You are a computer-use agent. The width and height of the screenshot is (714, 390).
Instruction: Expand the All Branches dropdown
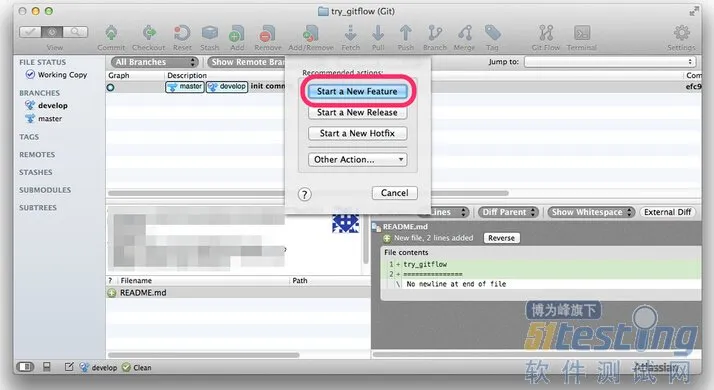pyautogui.click(x=154, y=62)
